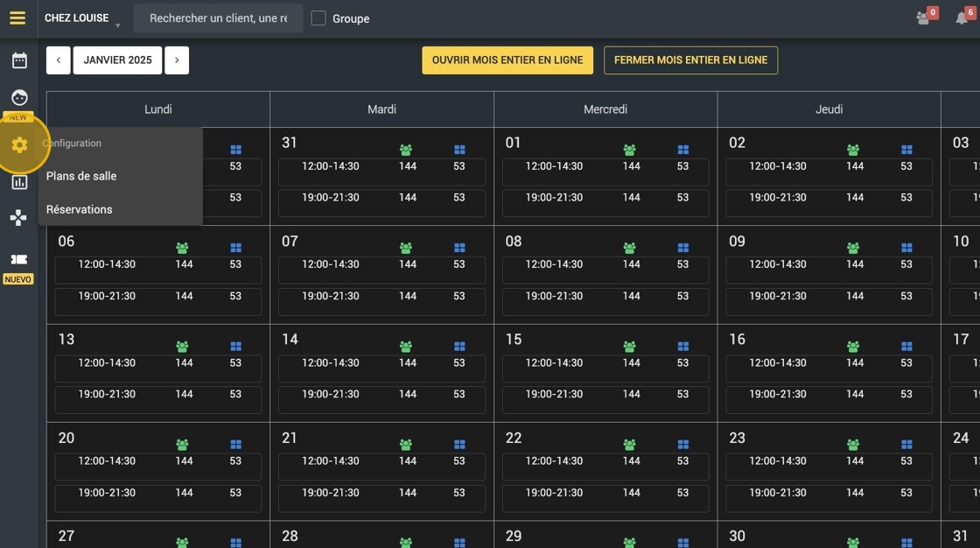Open the 12:00-14:30 service on day 02
This screenshot has height=548, width=980.
coord(829,172)
